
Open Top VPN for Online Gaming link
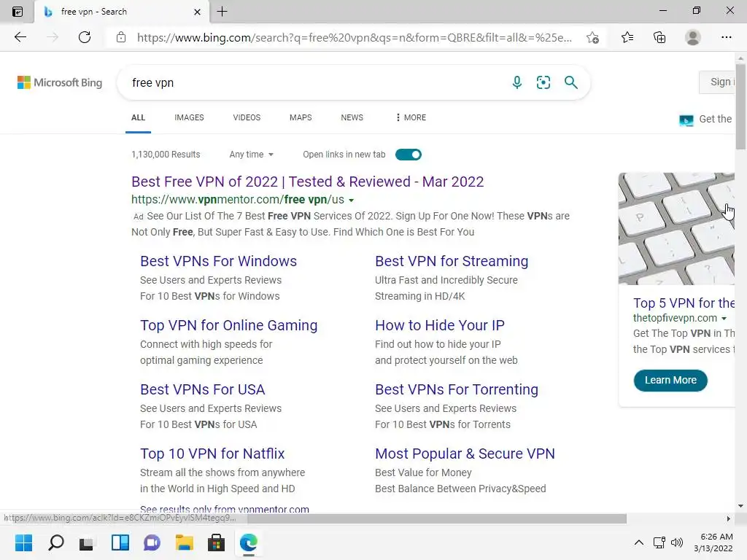tap(228, 325)
